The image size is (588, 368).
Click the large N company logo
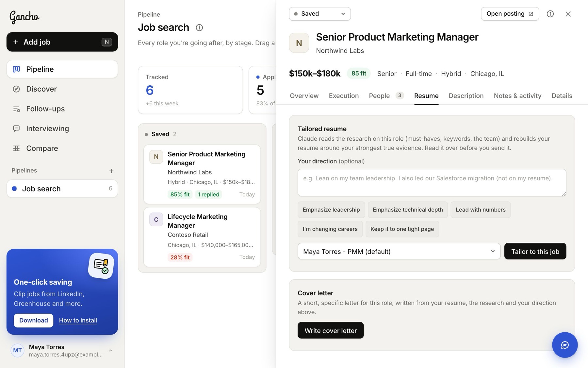tap(299, 43)
